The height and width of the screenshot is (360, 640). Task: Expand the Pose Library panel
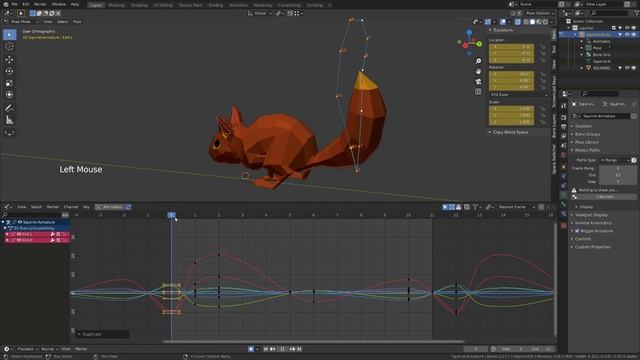(x=587, y=142)
